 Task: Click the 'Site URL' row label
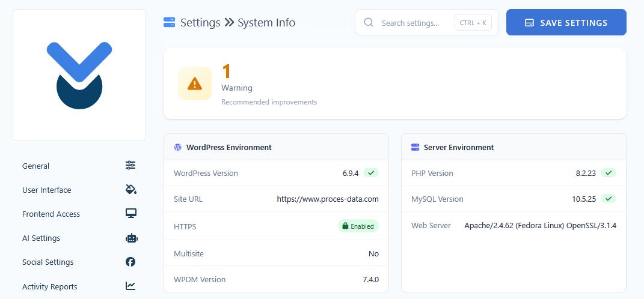188,199
